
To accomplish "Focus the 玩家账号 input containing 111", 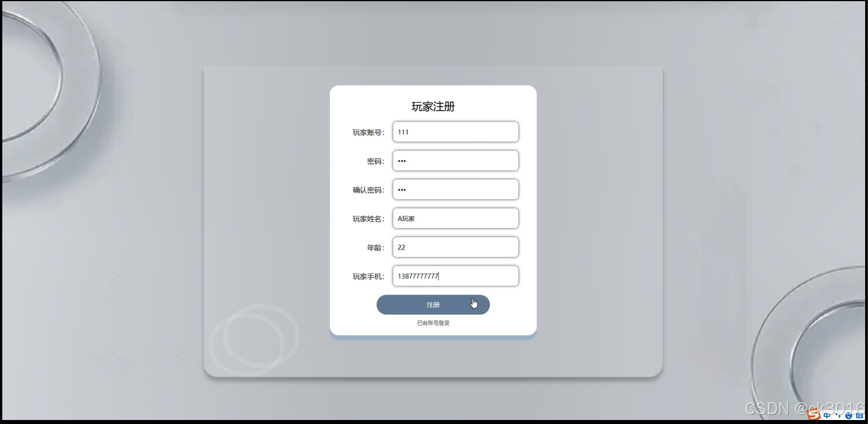I will [456, 132].
